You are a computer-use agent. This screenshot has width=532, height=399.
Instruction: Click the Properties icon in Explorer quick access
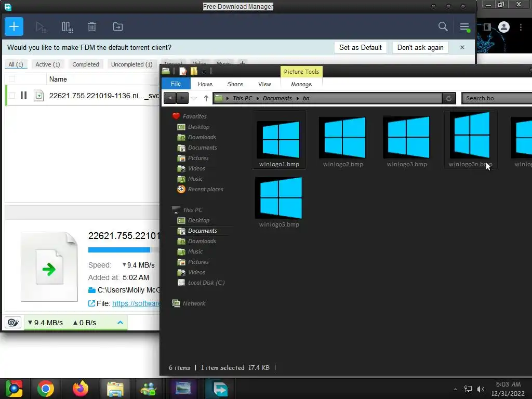tap(183, 71)
